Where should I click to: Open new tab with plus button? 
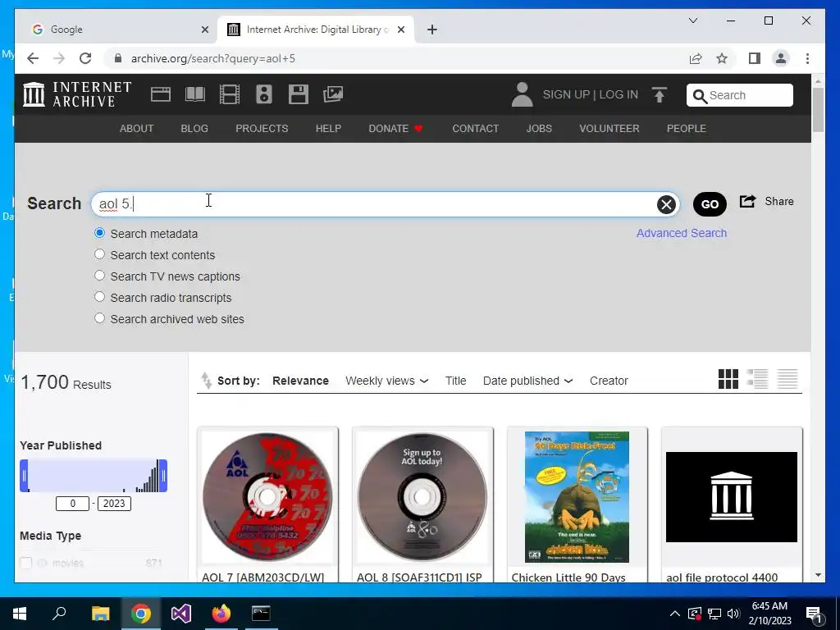point(432,30)
